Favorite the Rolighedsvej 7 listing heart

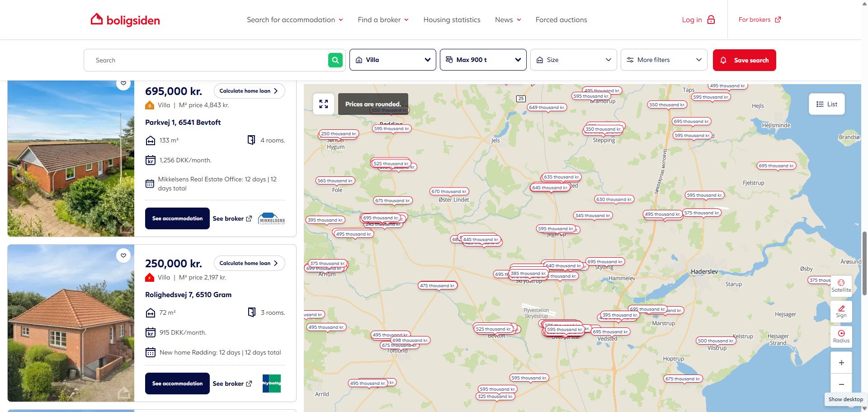tap(123, 256)
